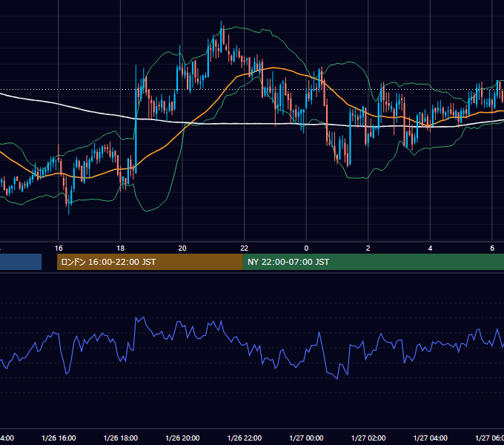Image resolution: width=504 pixels, height=445 pixels.
Task: Click the "18" hour label on price chart axis
Action: (x=121, y=248)
